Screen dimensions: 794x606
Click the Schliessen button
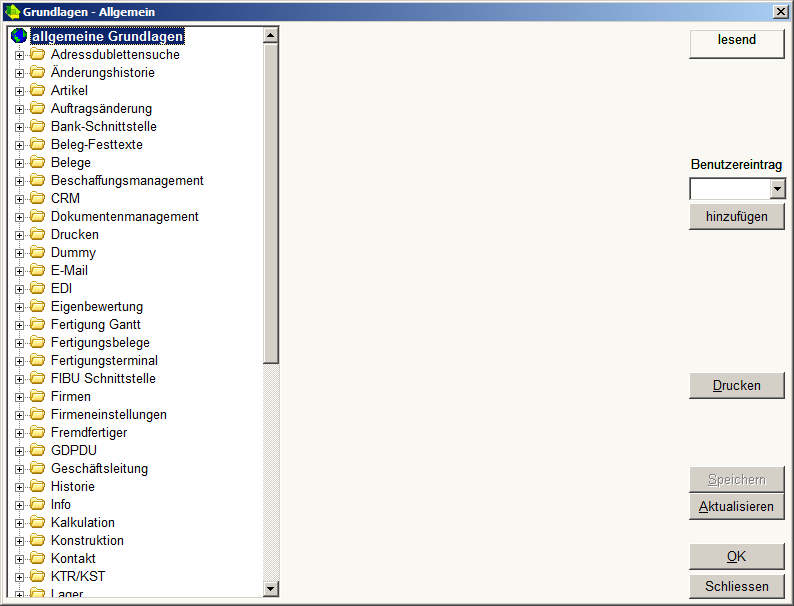pyautogui.click(x=737, y=586)
